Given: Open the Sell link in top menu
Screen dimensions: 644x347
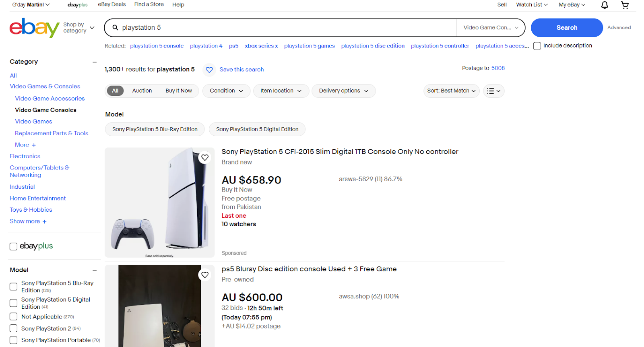Looking at the screenshot, I should [x=502, y=5].
